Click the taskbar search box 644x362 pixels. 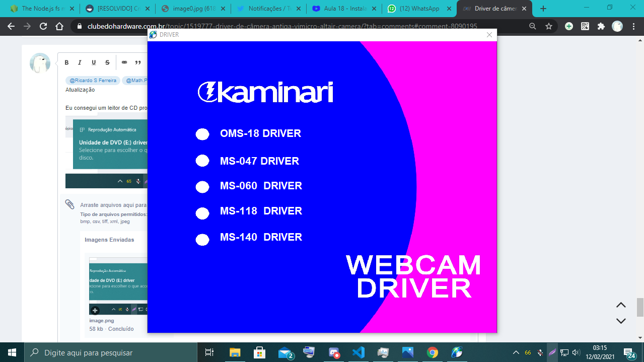(x=111, y=352)
